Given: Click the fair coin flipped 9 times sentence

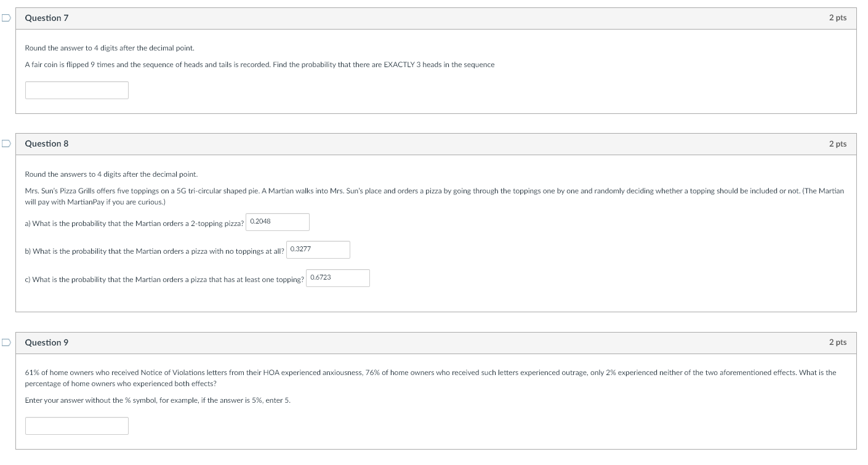Looking at the screenshot, I should 260,65.
